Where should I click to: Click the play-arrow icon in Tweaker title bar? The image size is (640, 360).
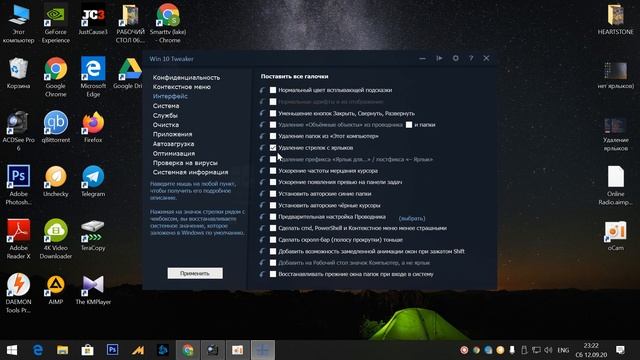pyautogui.click(x=439, y=58)
